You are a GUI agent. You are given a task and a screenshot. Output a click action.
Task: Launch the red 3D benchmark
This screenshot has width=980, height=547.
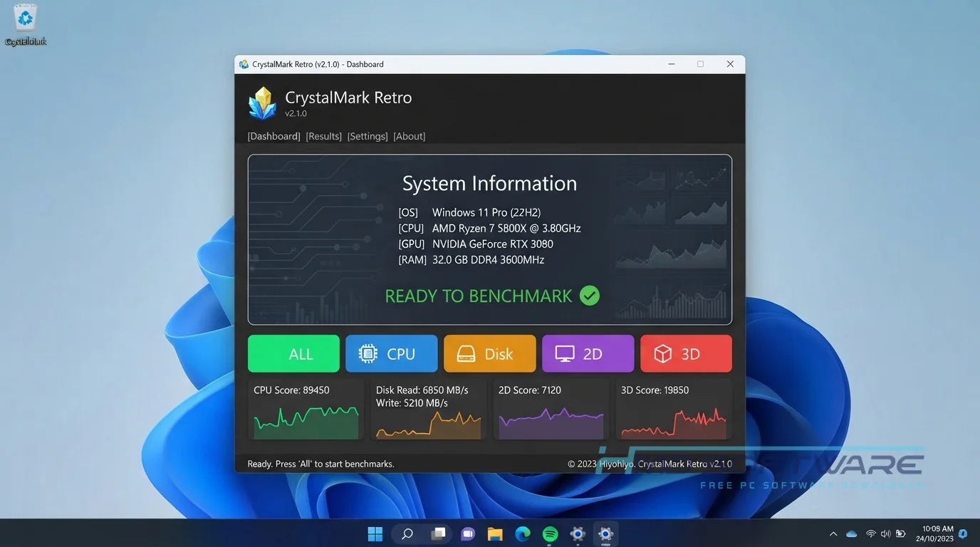(686, 354)
